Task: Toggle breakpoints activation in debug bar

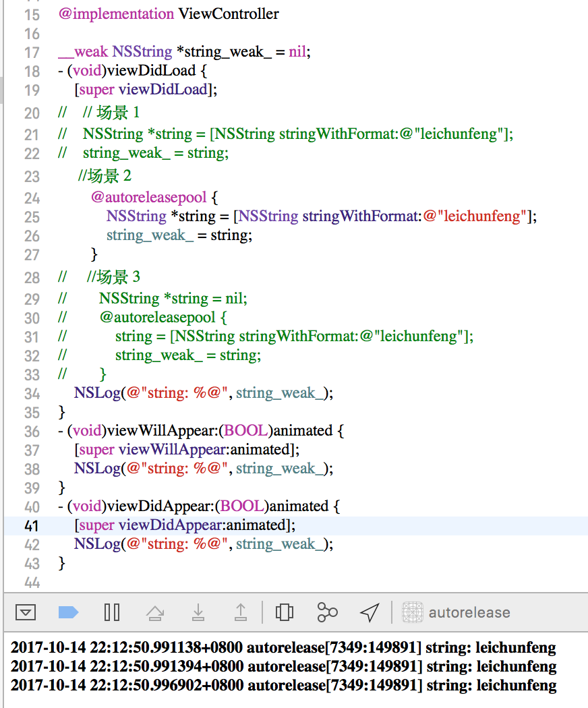Action: click(69, 612)
